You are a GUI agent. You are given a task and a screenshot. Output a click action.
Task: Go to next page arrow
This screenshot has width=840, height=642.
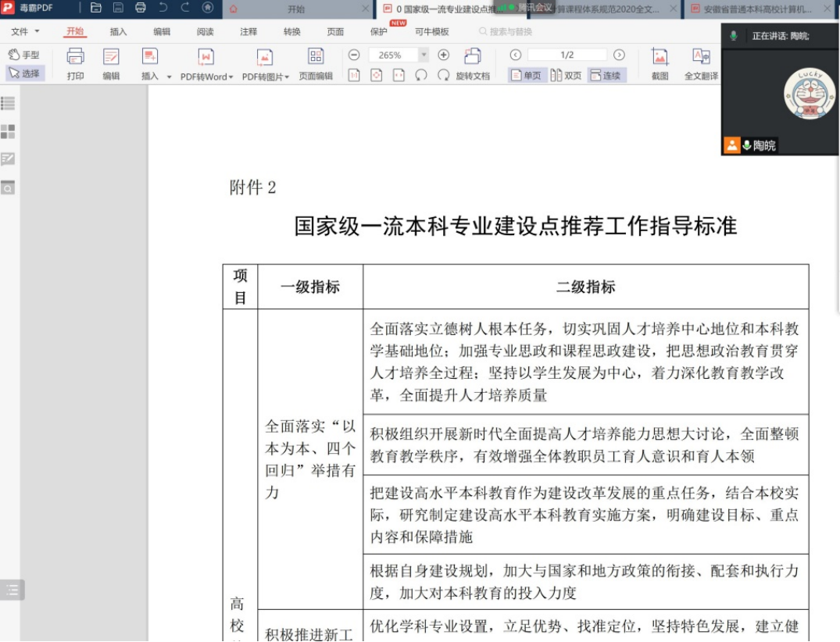619,55
